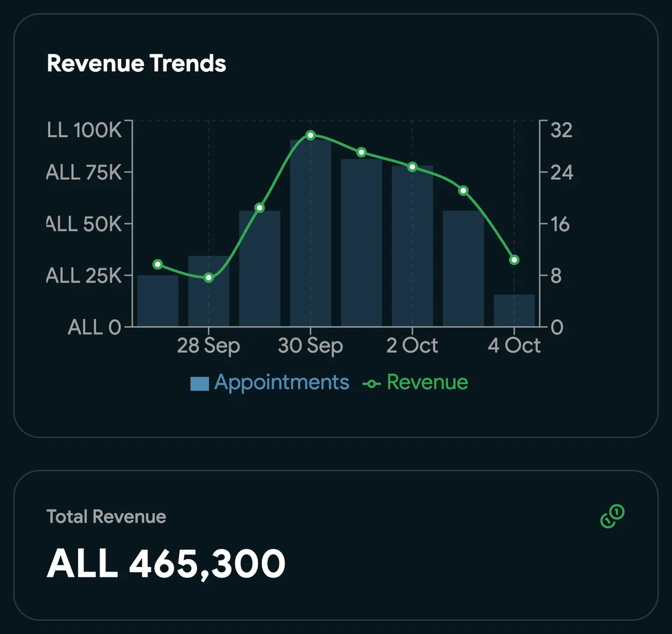Click the blue Appointments legend swatch
This screenshot has height=634, width=672.
[x=199, y=384]
